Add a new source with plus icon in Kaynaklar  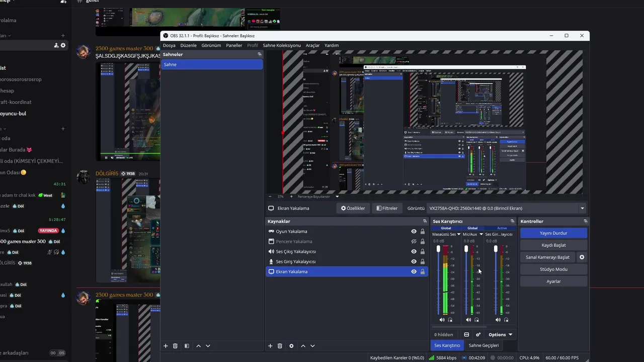270,346
